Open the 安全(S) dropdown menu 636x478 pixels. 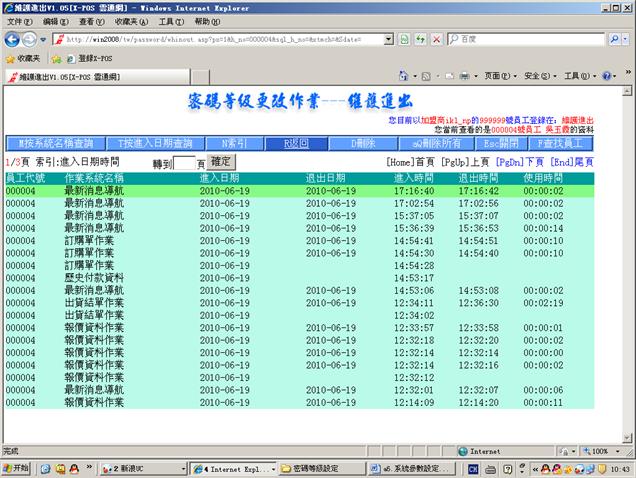(x=539, y=76)
